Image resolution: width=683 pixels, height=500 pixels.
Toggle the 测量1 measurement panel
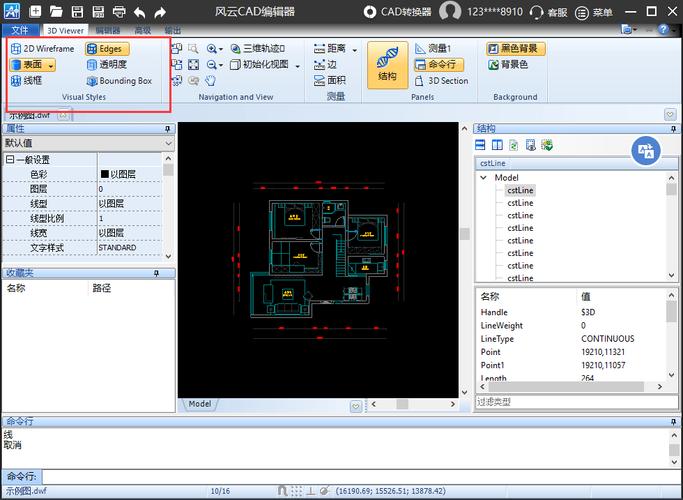click(x=433, y=48)
